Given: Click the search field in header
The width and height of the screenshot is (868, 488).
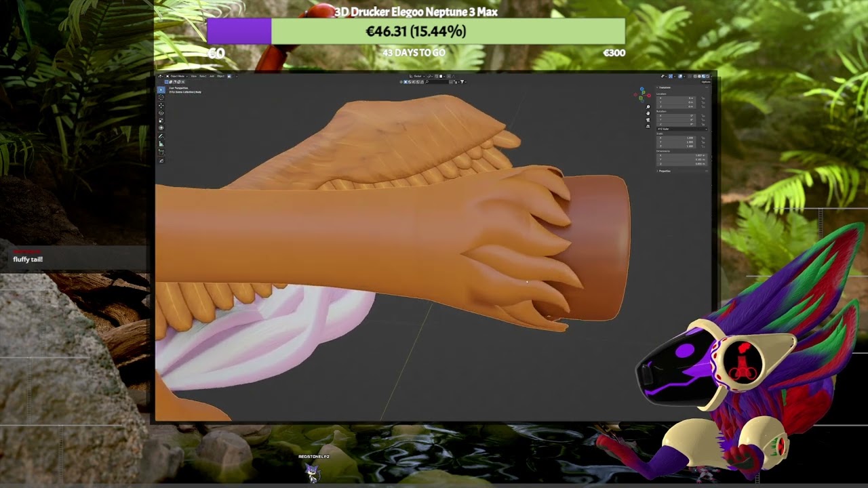Looking at the screenshot, I should (x=437, y=82).
